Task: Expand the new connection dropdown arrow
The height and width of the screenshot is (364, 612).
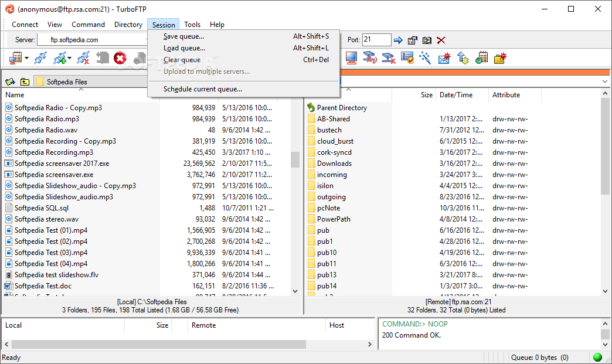Action: click(69, 59)
